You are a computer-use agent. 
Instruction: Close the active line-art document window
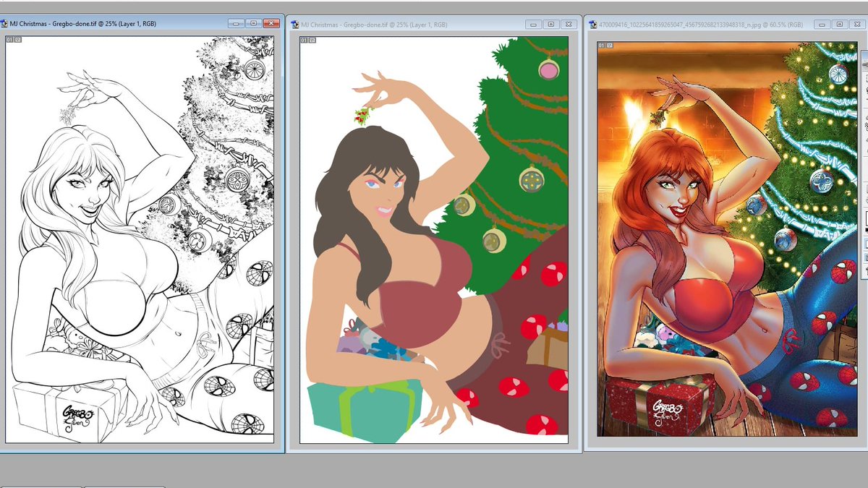272,24
